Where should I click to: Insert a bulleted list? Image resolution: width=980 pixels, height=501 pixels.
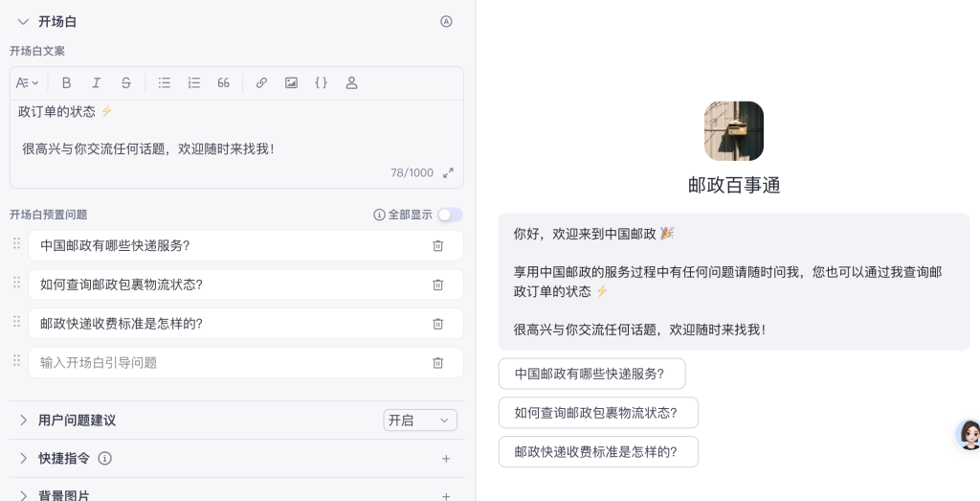(x=165, y=83)
